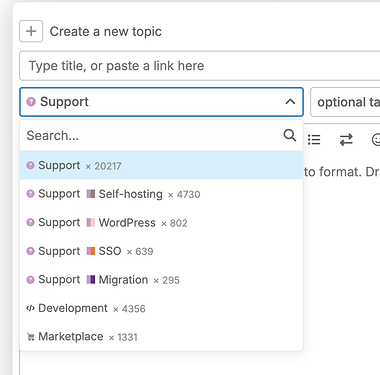
Task: Collapse the Support category dropdown
Action: click(x=161, y=102)
